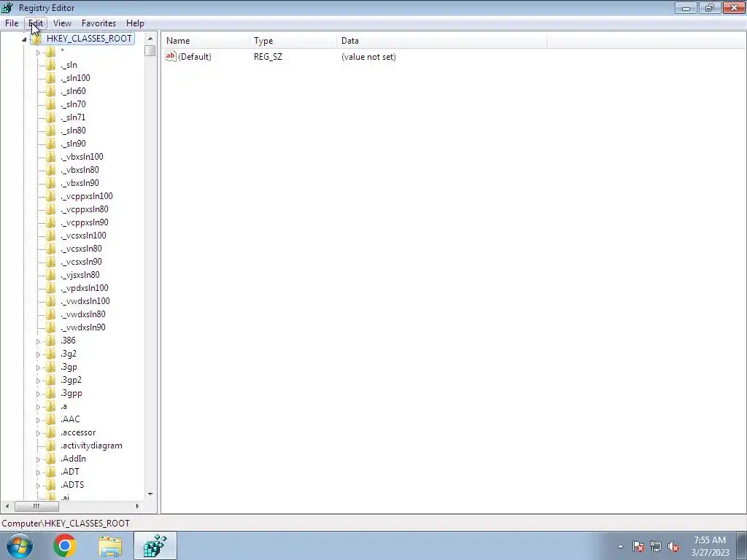This screenshot has width=747, height=560.
Task: Click the folder icon beside .386
Action: 51,341
